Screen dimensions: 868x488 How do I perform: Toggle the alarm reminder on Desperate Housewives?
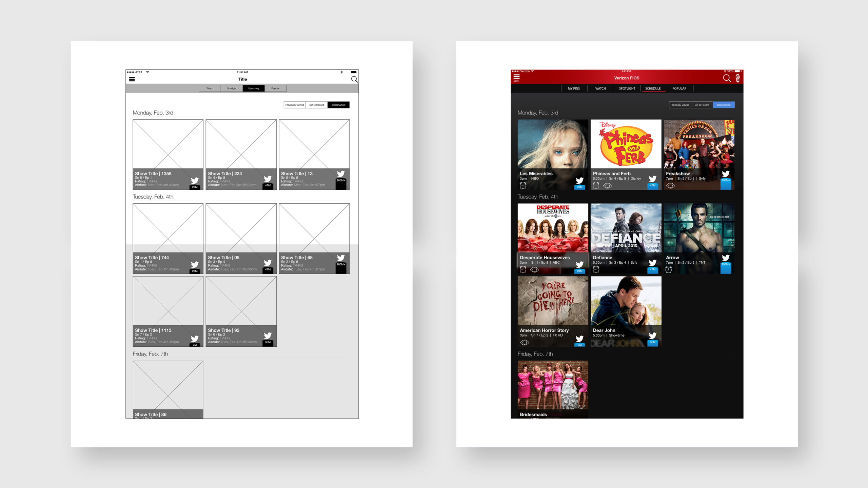click(x=523, y=269)
